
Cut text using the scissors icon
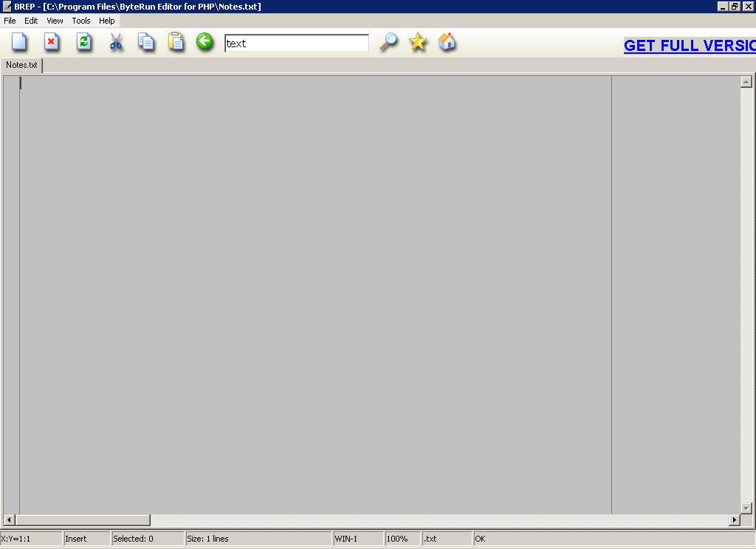click(x=115, y=42)
